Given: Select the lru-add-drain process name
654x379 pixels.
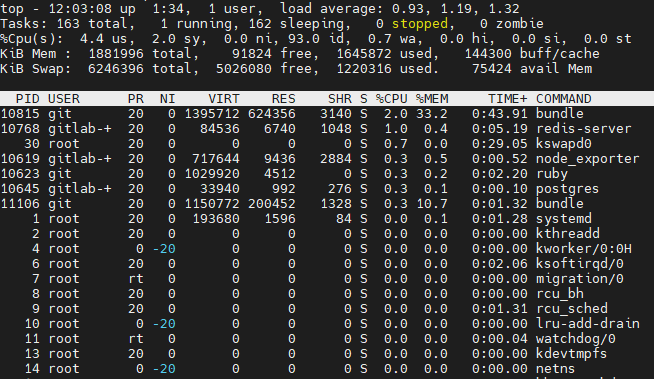Looking at the screenshot, I should (588, 324).
